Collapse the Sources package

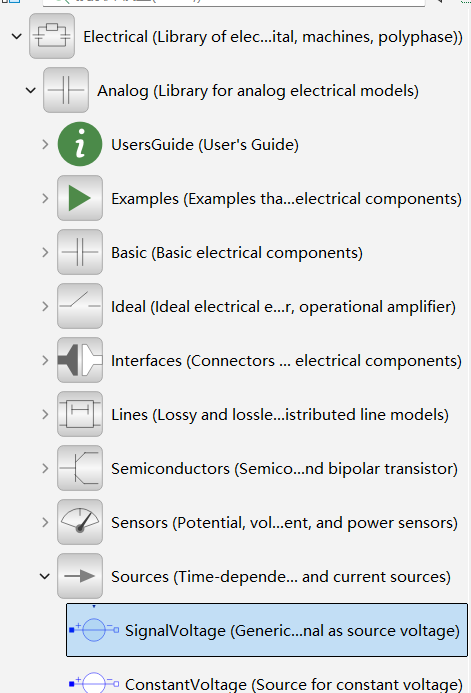45,576
